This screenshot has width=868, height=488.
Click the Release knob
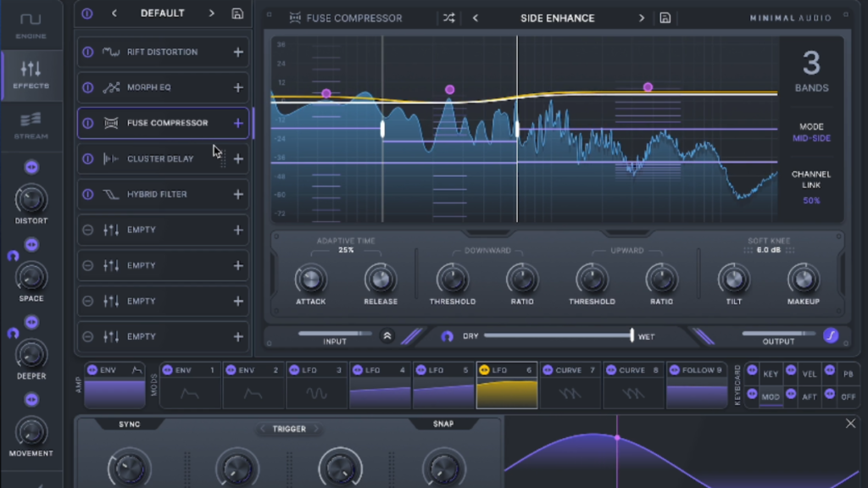[381, 280]
